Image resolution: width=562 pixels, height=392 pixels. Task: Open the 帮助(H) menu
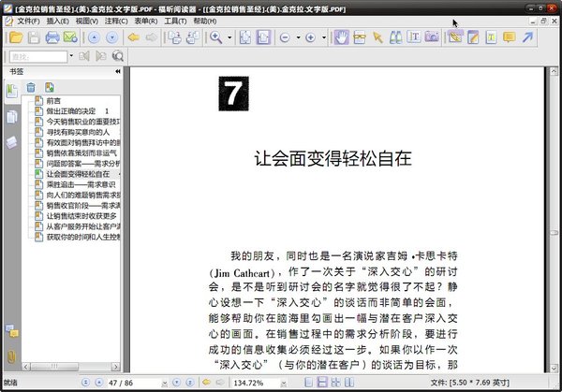pos(204,22)
